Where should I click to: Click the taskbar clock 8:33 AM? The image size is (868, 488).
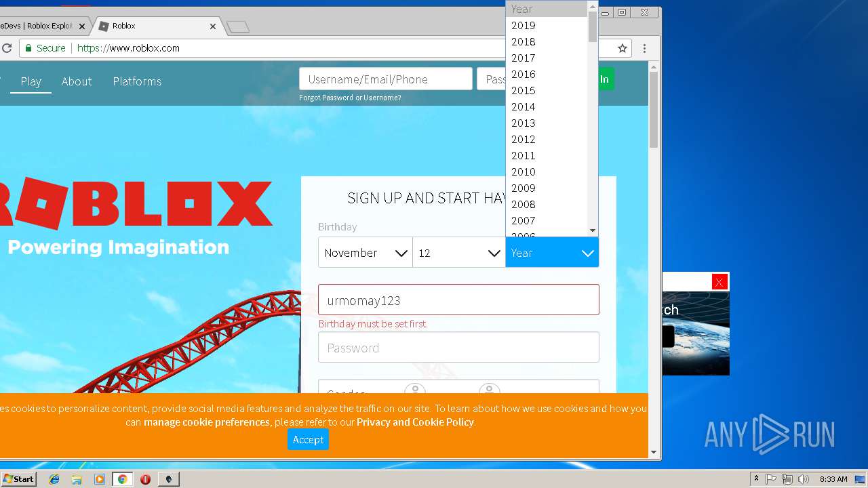[833, 479]
